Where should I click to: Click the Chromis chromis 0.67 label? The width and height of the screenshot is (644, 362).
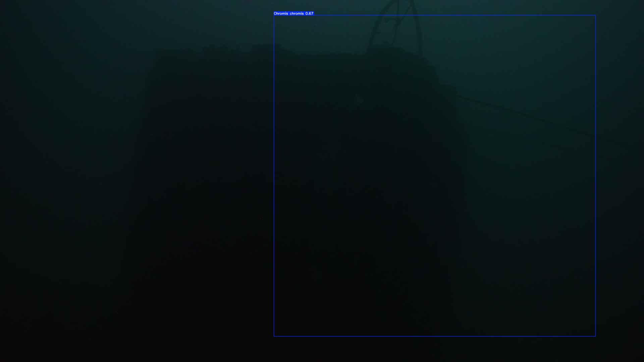[293, 13]
